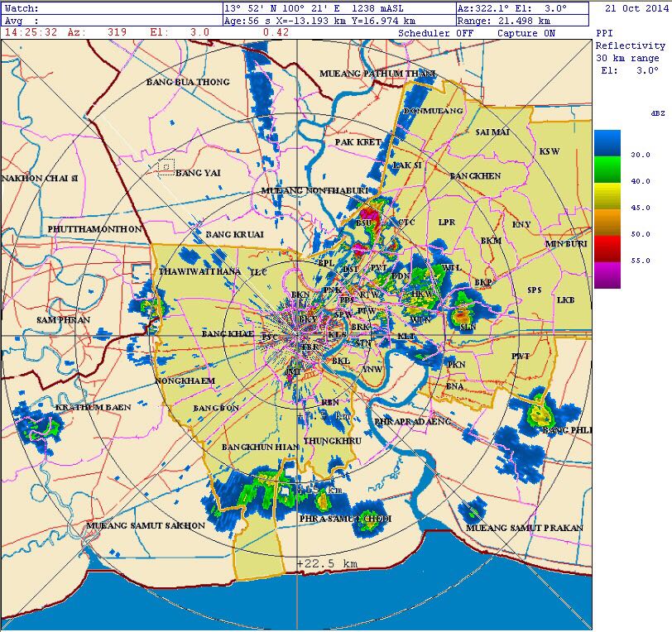Click the purple 55 dBZ color band
The width and height of the screenshot is (672, 632).
pos(607,275)
